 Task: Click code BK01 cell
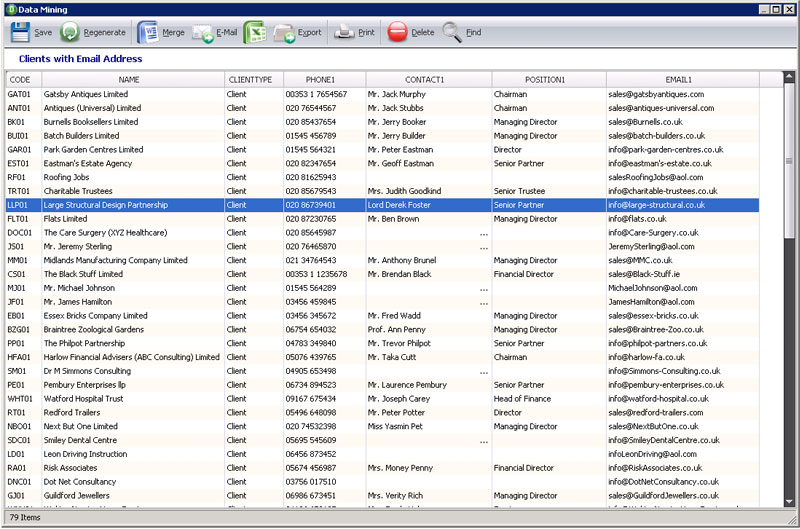pos(16,122)
